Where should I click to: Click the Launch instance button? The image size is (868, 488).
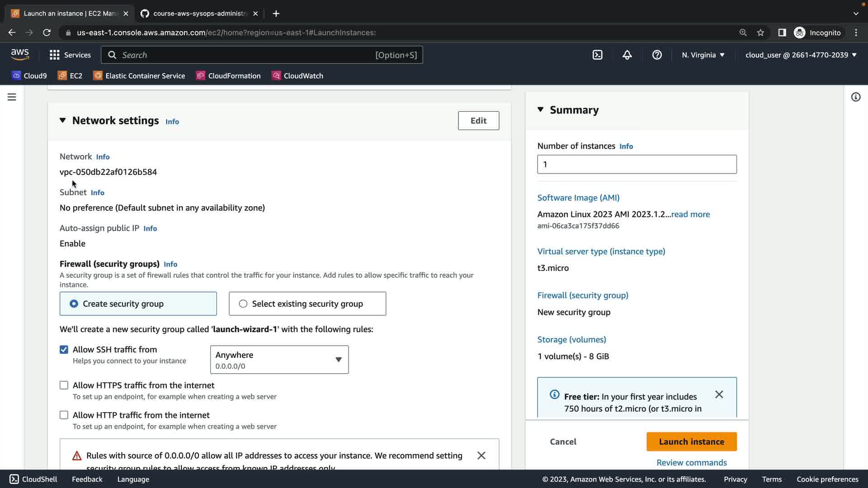(691, 441)
